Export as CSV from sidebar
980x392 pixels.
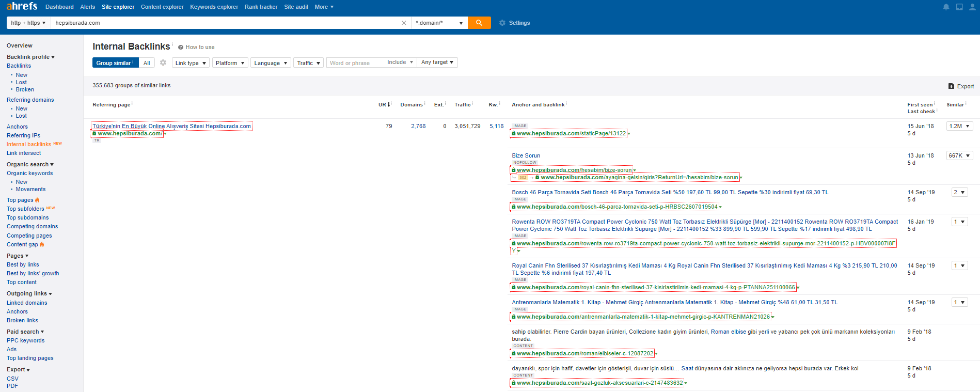pyautogui.click(x=12, y=379)
